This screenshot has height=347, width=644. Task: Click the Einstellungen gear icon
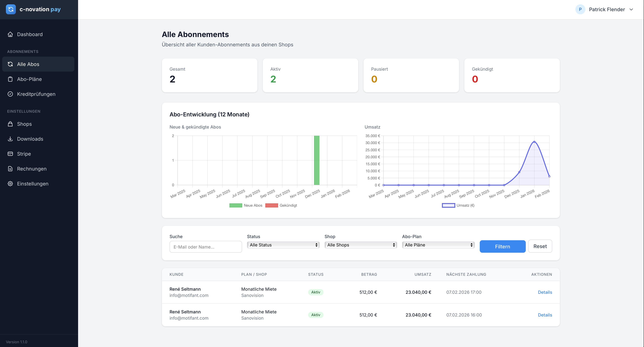click(10, 184)
